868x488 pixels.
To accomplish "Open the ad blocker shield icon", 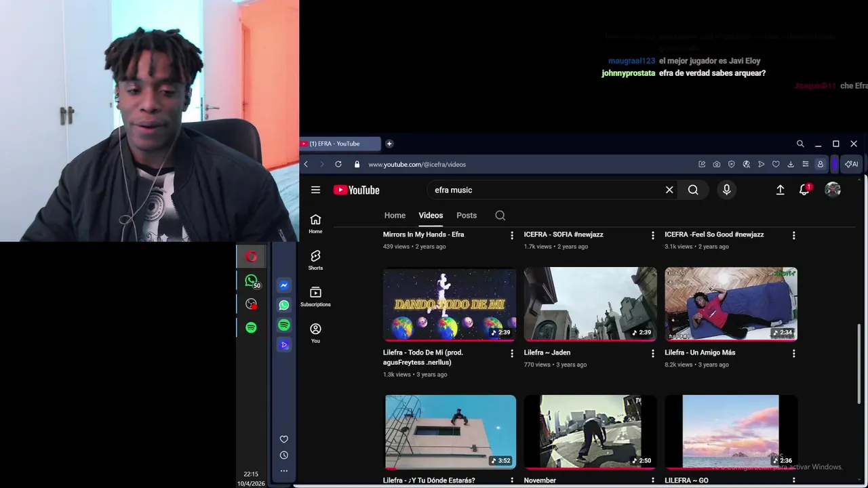I will coord(731,164).
